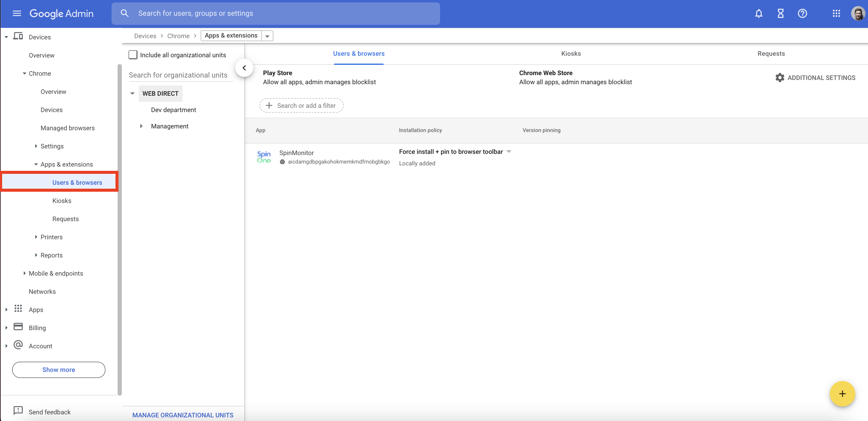Open Chrome Devices in sidebar
The height and width of the screenshot is (421, 868).
tap(52, 110)
